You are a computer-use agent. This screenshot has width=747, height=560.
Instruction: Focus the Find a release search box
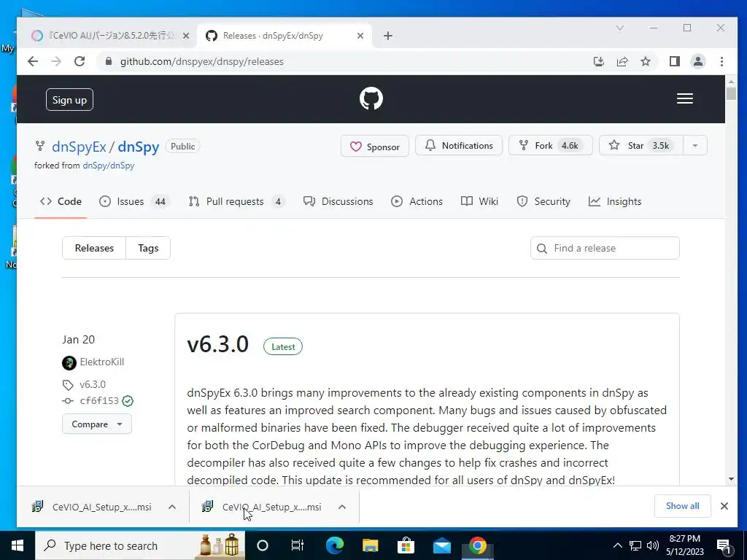(605, 248)
